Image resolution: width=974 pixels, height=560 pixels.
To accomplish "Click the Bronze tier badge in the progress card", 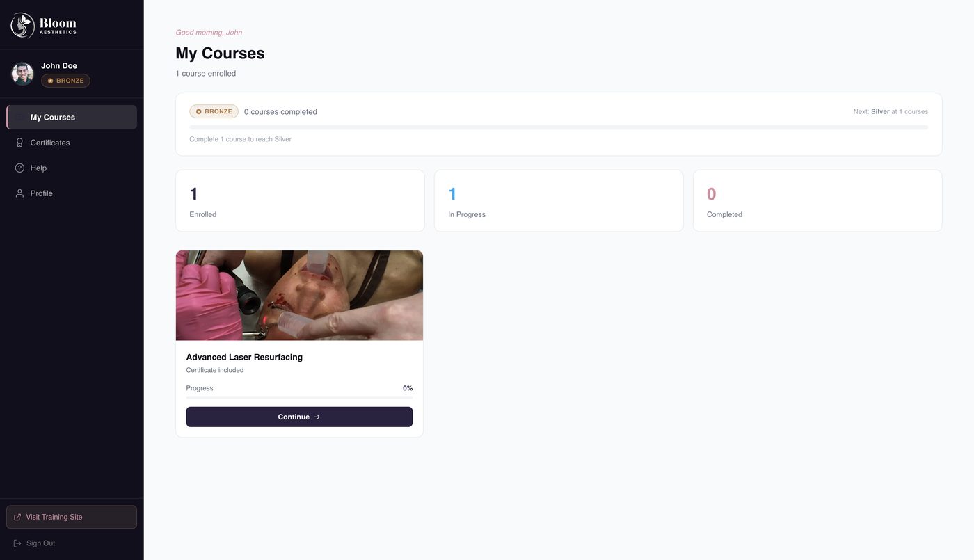I will tap(214, 111).
